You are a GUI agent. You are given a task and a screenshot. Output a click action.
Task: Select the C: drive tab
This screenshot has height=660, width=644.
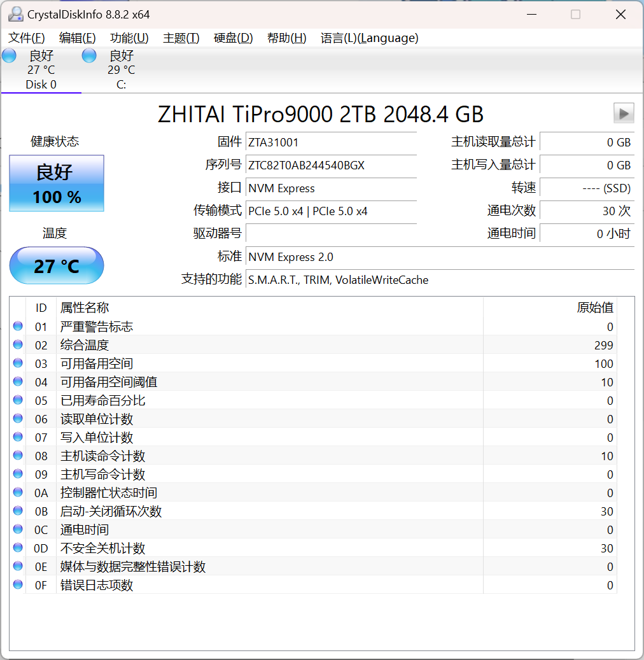coord(121,70)
